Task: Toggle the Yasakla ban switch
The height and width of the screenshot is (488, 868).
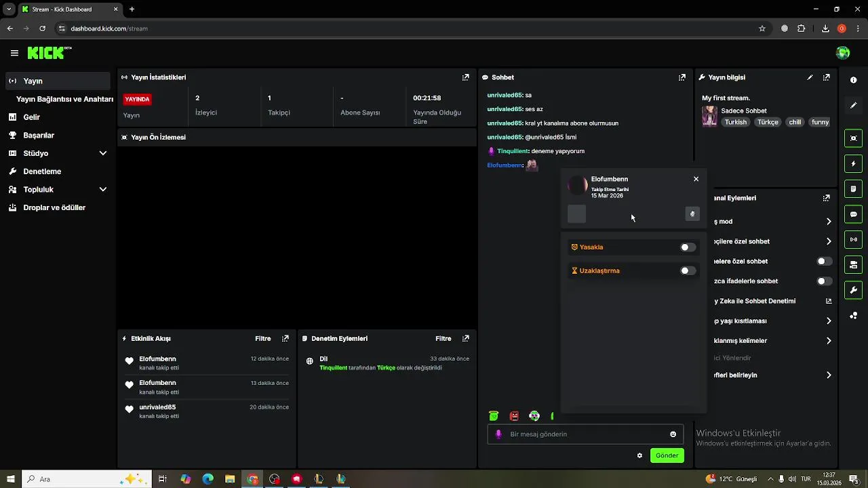Action: point(688,247)
